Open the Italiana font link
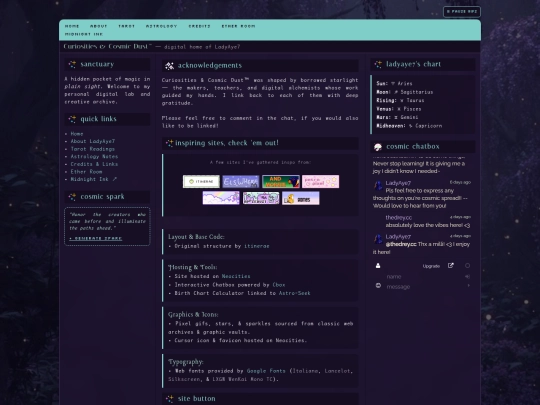The height and width of the screenshot is (405, 540). coord(305,371)
